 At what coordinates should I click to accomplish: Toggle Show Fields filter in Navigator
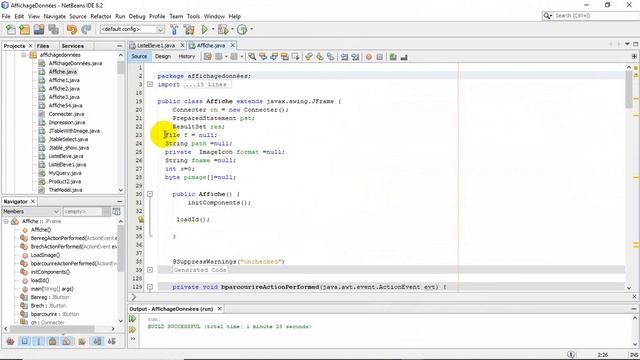[x=25, y=341]
